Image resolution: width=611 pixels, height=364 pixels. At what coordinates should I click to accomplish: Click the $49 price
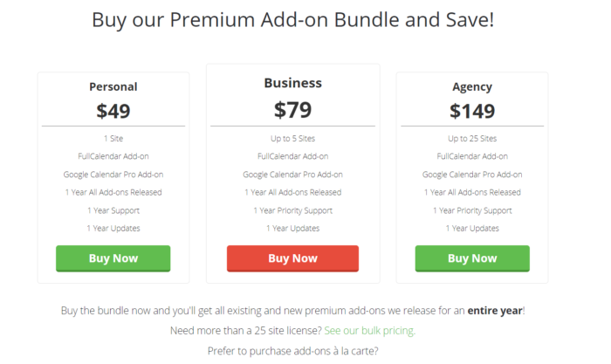[x=113, y=111]
